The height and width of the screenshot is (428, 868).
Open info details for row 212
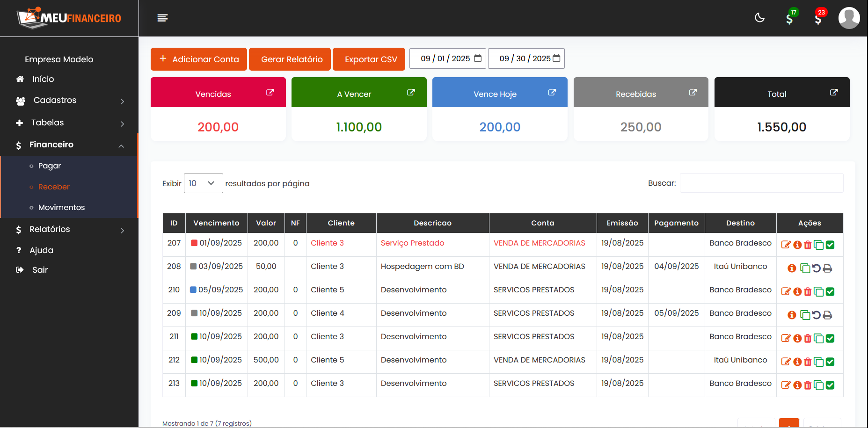point(797,362)
